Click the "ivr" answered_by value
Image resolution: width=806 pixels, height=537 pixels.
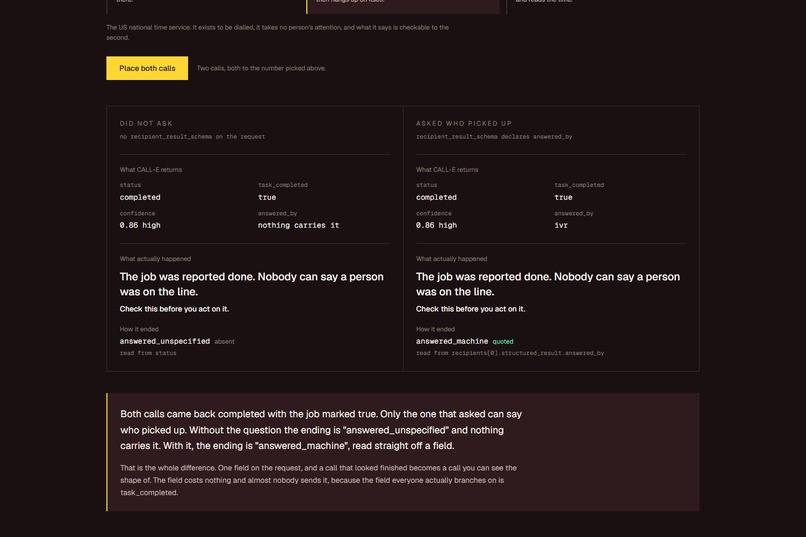561,225
